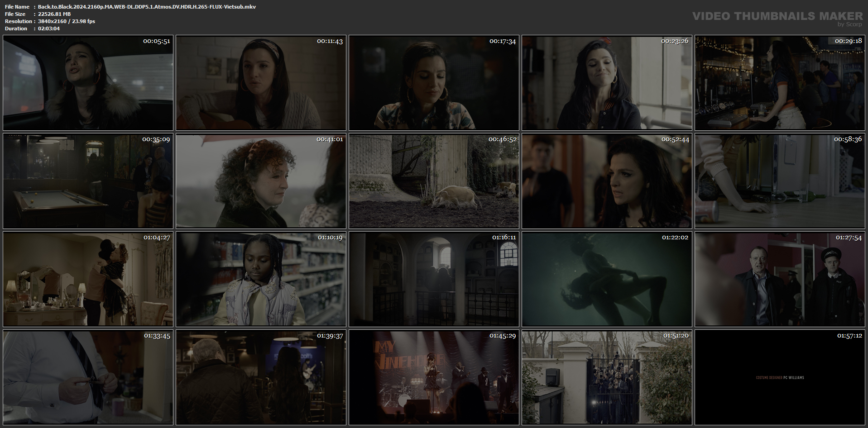Screen dimensions: 868x428
Task: View the police officer thumbnail 01:27:54
Action: tap(780, 279)
